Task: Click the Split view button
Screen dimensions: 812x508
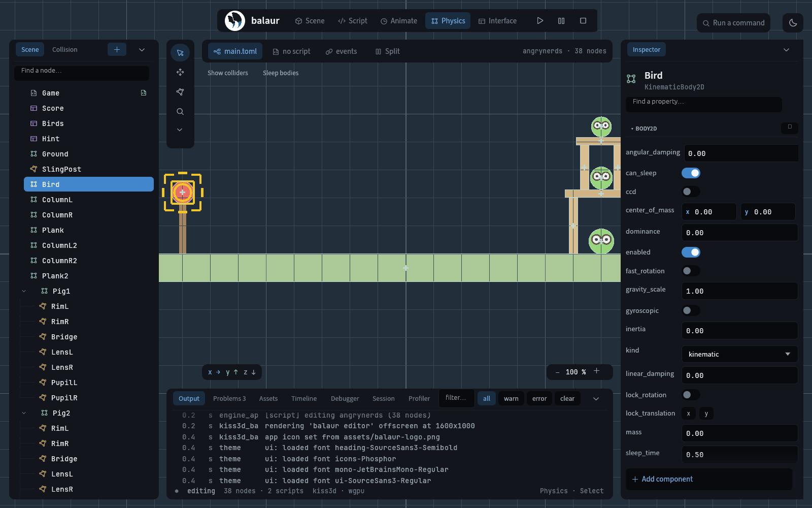Action: [387, 51]
